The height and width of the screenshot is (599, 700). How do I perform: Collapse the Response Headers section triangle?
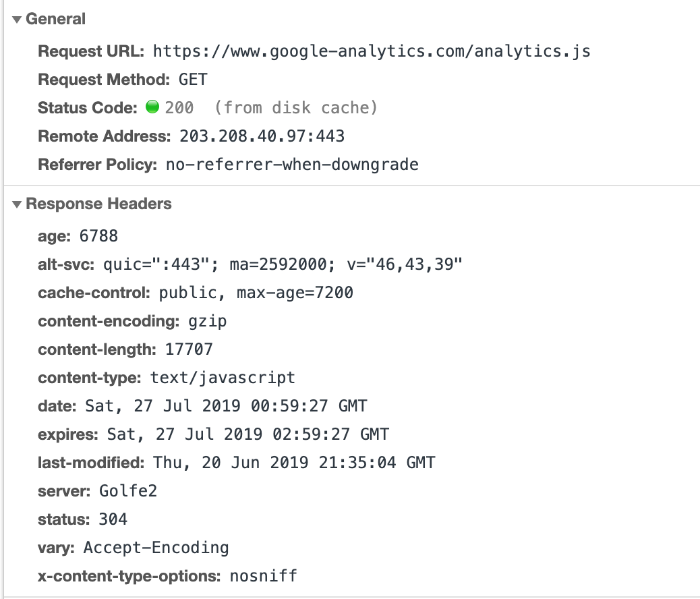point(17,204)
